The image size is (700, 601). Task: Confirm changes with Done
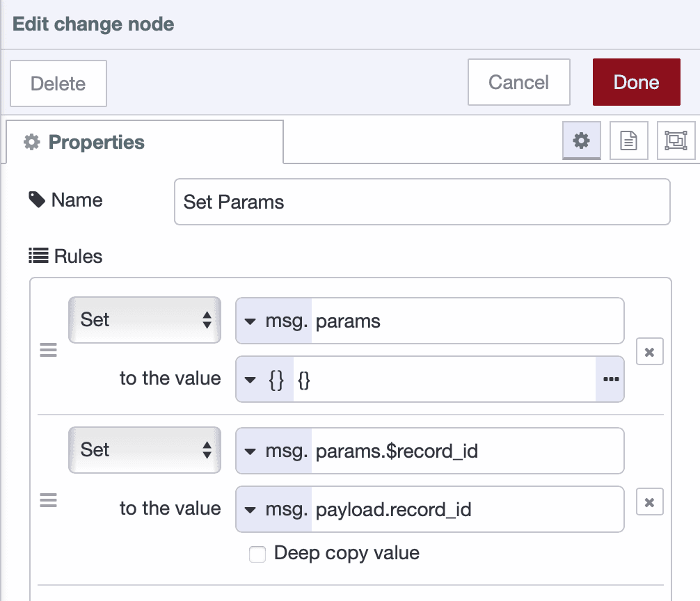click(635, 82)
